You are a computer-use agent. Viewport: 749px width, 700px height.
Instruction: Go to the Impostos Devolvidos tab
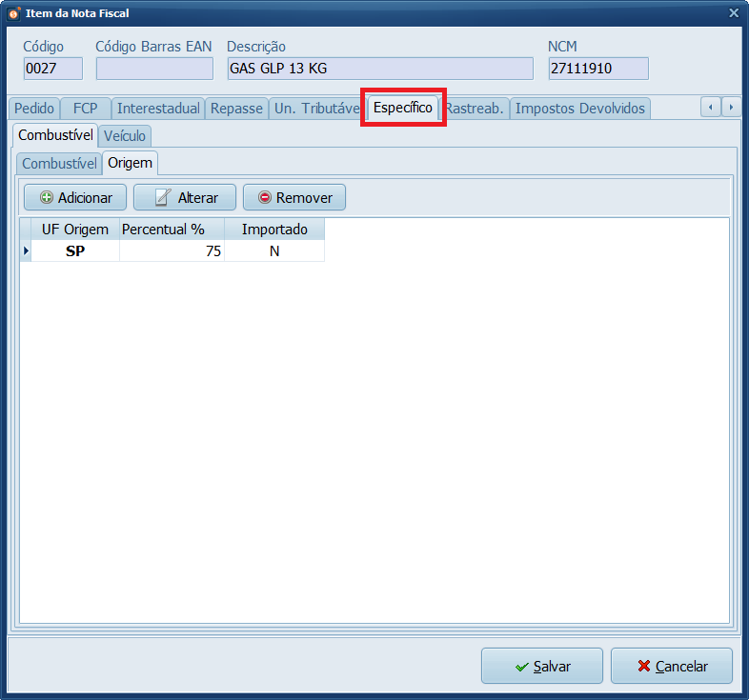(x=579, y=108)
